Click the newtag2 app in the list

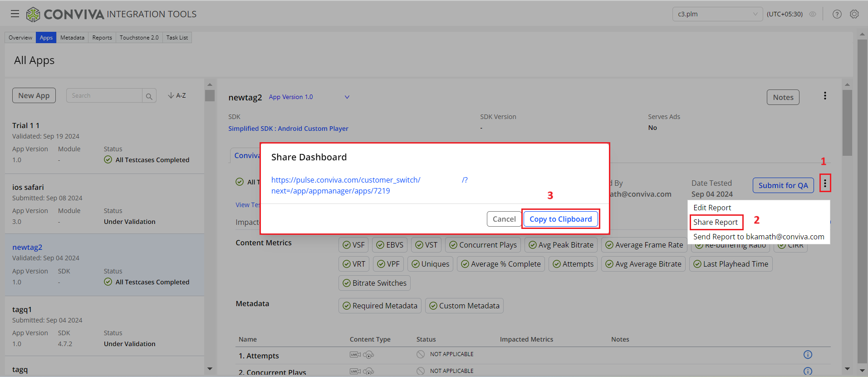104,265
